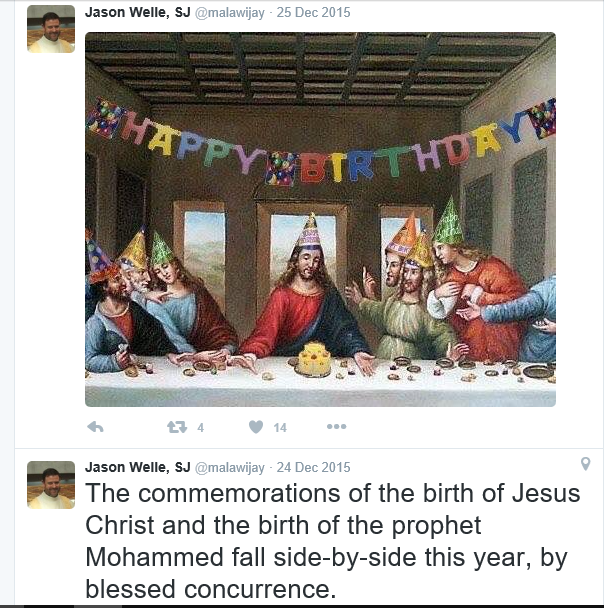The width and height of the screenshot is (604, 608).
Task: Click @malawijay handle on the 25 Dec tweet
Action: click(229, 14)
